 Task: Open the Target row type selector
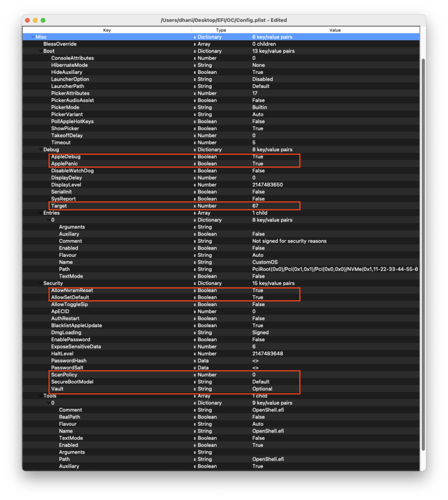pos(195,206)
